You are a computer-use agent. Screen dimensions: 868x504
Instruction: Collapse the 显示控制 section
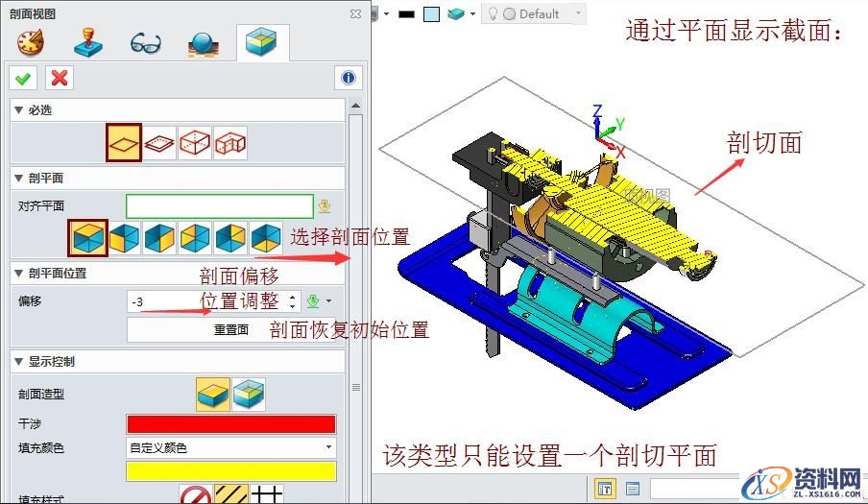[x=18, y=361]
